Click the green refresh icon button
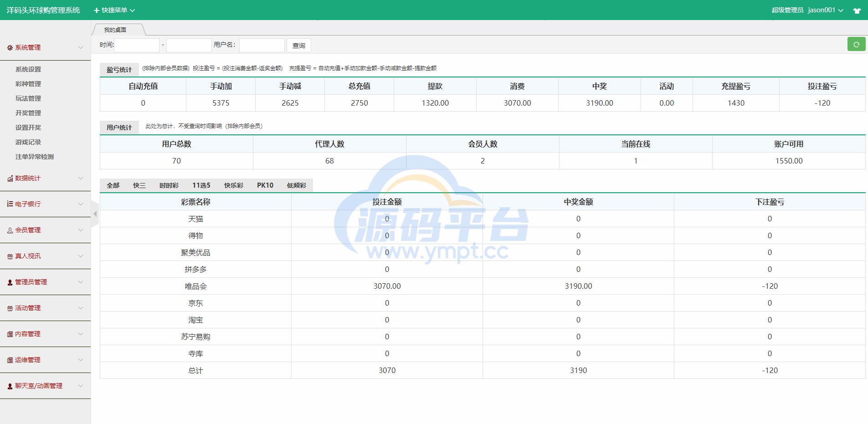The image size is (868, 424). coord(856,44)
